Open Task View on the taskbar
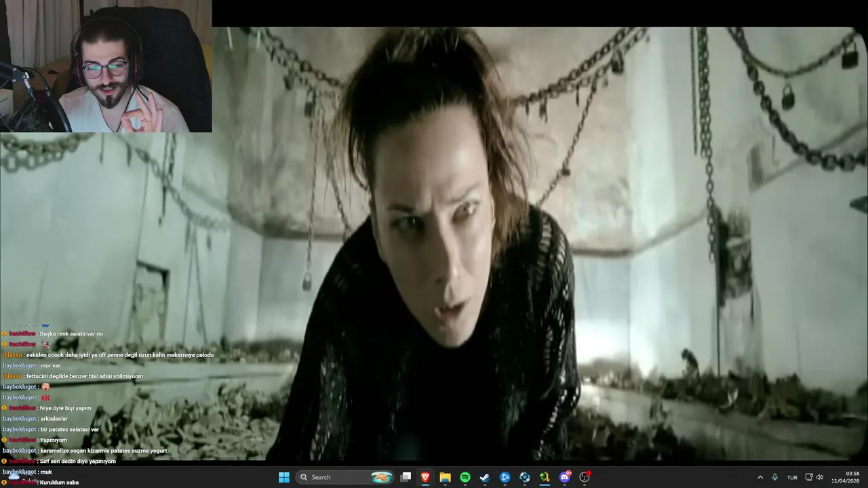This screenshot has height=488, width=868. (x=406, y=477)
